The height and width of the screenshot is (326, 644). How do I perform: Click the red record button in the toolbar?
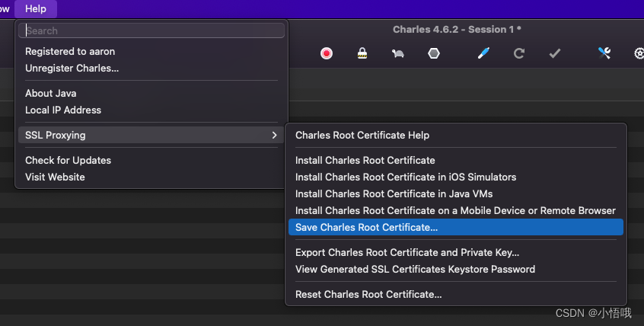pyautogui.click(x=327, y=53)
